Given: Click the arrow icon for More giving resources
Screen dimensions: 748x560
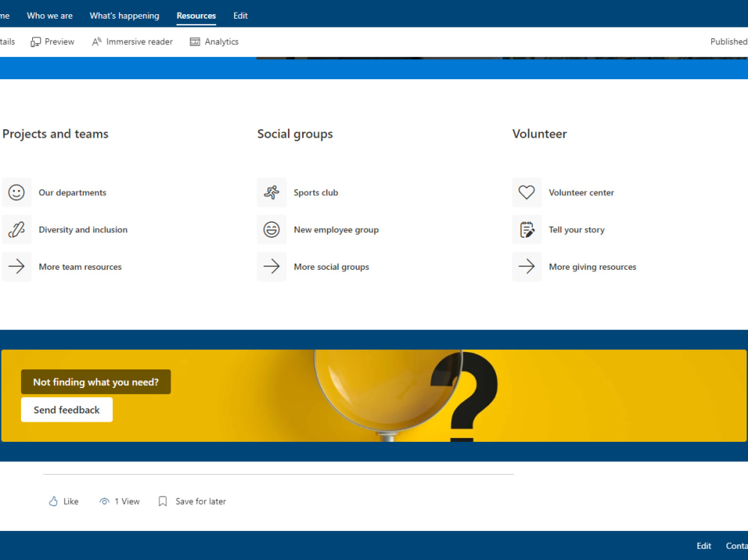Looking at the screenshot, I should click(x=527, y=266).
